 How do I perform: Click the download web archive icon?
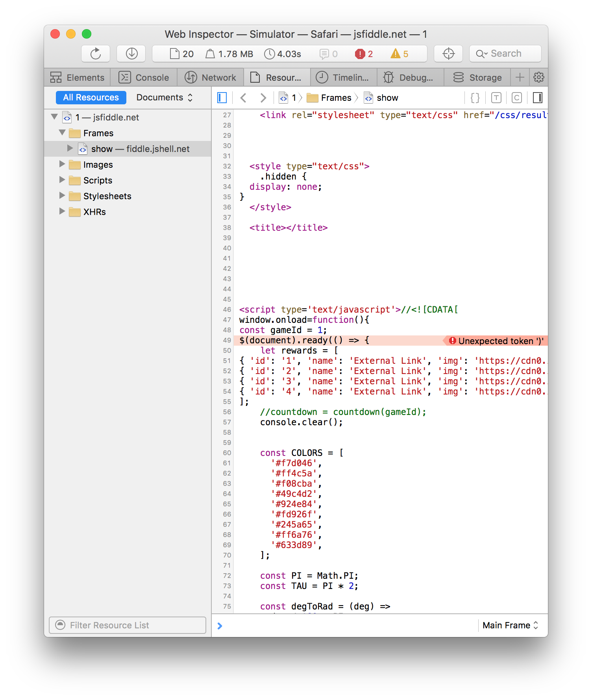pyautogui.click(x=131, y=54)
